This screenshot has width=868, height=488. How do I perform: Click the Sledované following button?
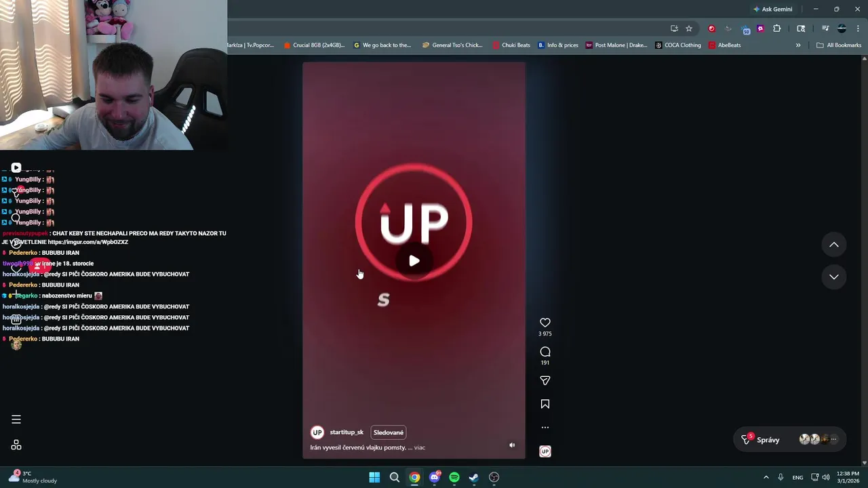click(389, 432)
